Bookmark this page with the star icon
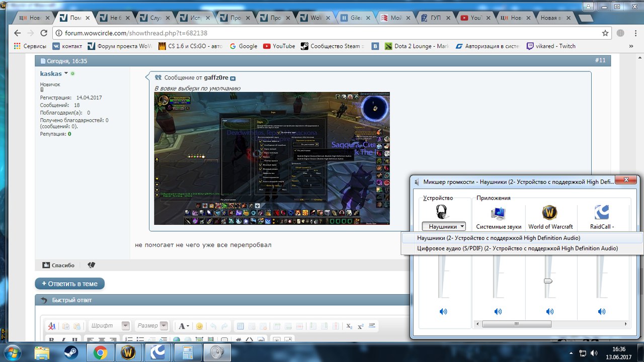The image size is (644, 362). (x=605, y=33)
